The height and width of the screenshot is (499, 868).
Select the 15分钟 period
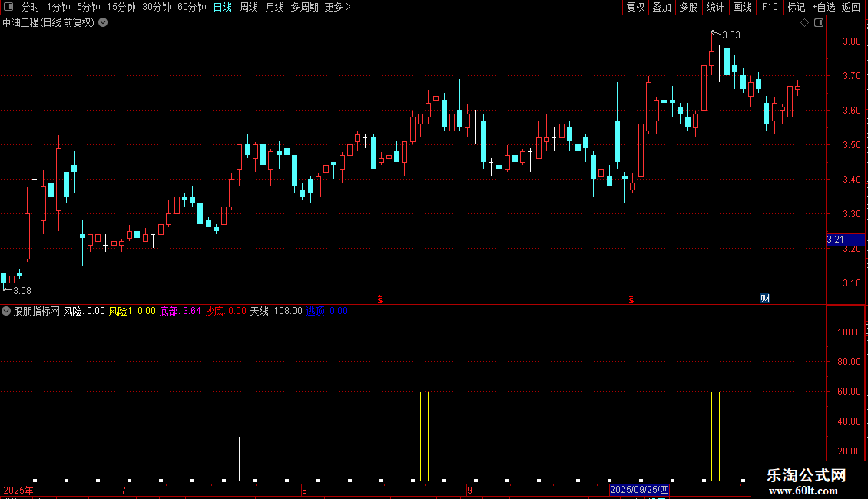[121, 7]
